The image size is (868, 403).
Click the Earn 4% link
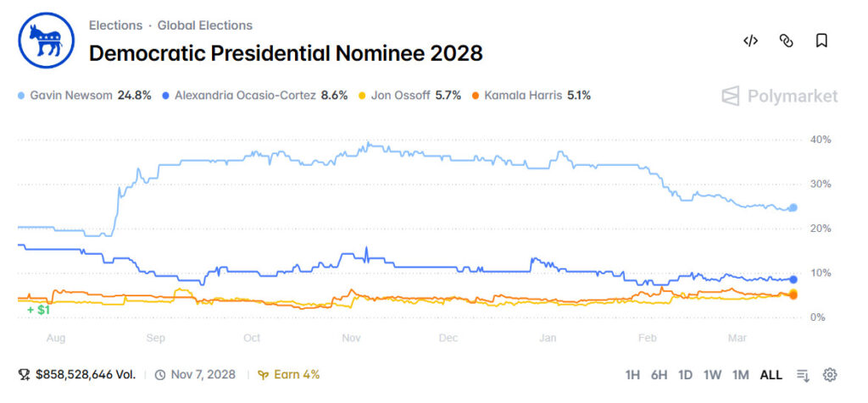(x=289, y=374)
